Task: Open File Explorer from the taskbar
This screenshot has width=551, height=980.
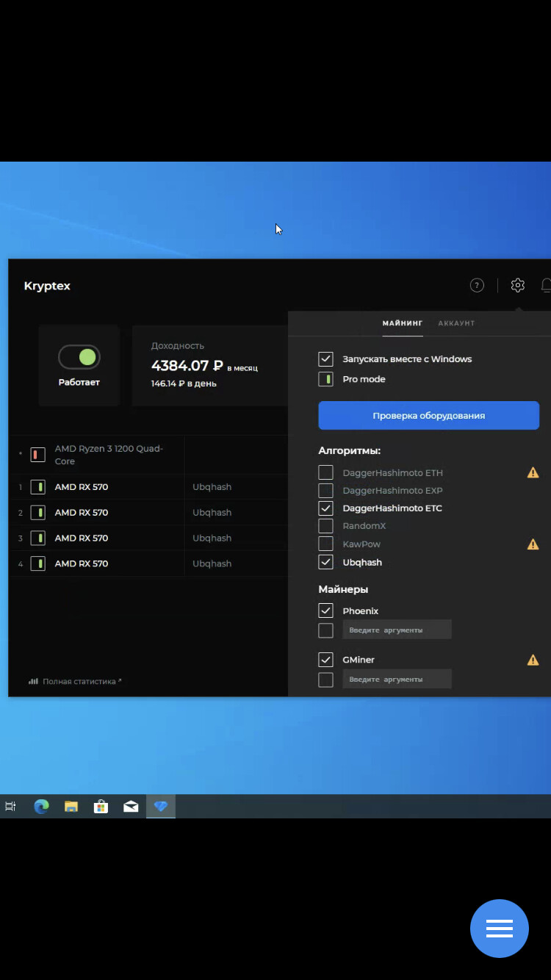Action: [x=71, y=807]
